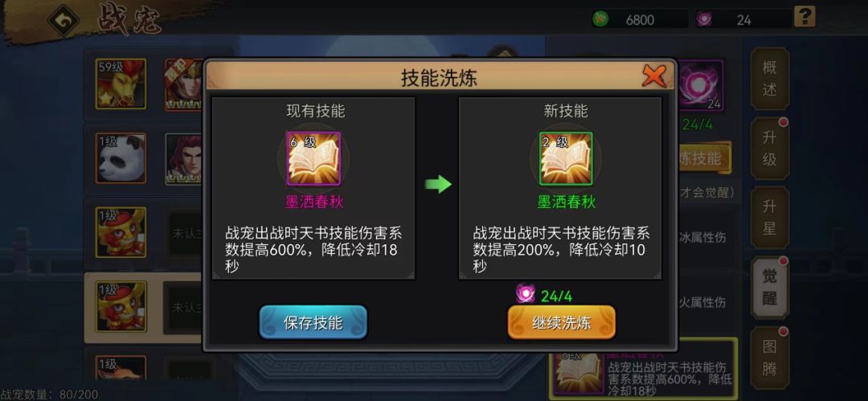868x401 pixels.
Task: Open the 升级 tab
Action: (x=769, y=149)
